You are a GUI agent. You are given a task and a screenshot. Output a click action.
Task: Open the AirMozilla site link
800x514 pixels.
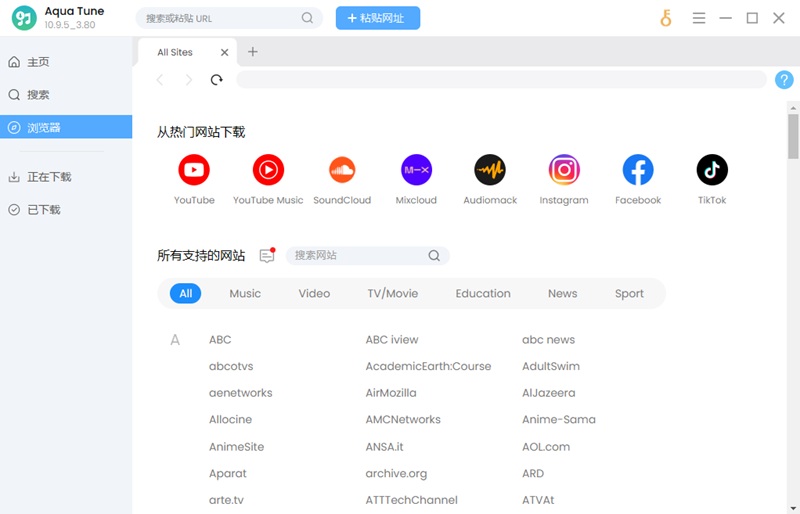pos(391,393)
